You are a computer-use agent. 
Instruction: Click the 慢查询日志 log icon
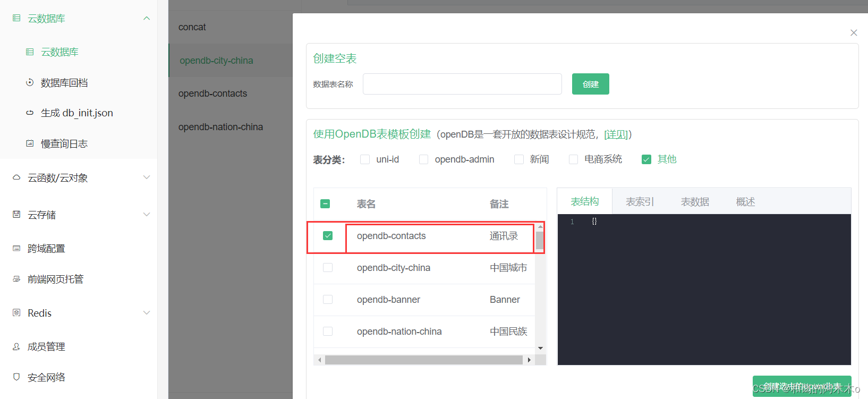click(x=30, y=143)
